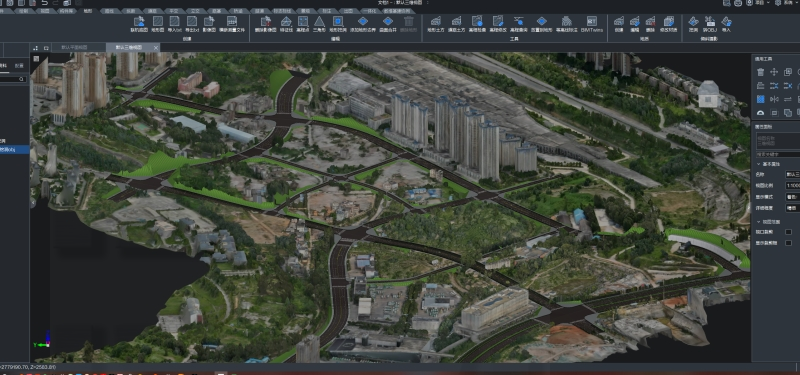Click the import OBJ icon
The height and width of the screenshot is (375, 800).
[710, 24]
